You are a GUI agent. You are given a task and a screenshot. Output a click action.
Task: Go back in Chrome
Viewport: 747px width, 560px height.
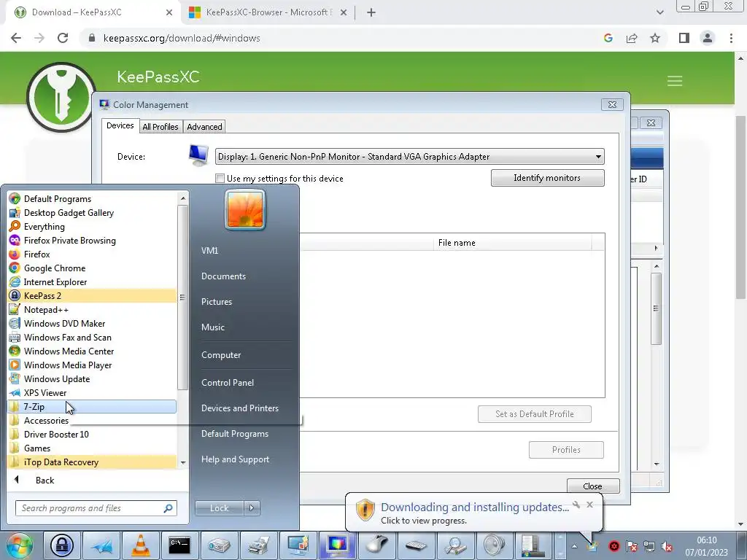click(x=16, y=38)
